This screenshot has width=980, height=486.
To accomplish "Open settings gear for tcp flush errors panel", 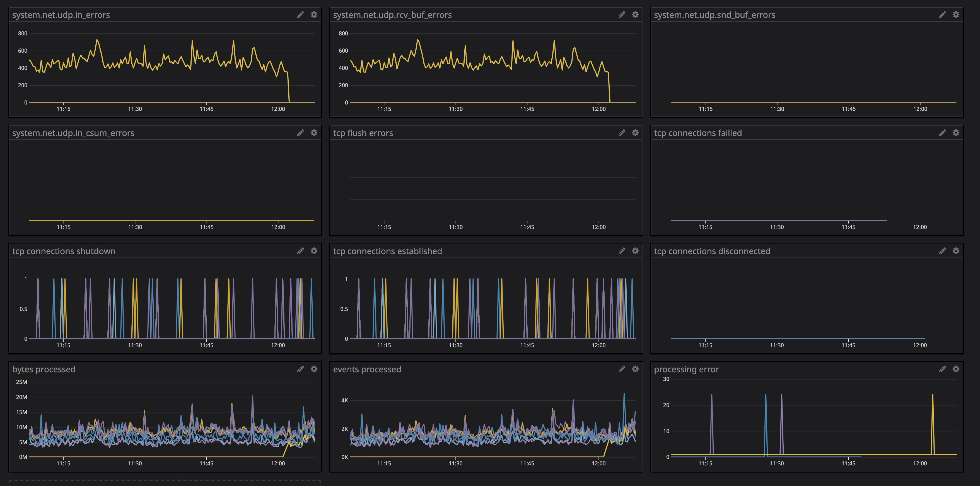I will (x=635, y=133).
